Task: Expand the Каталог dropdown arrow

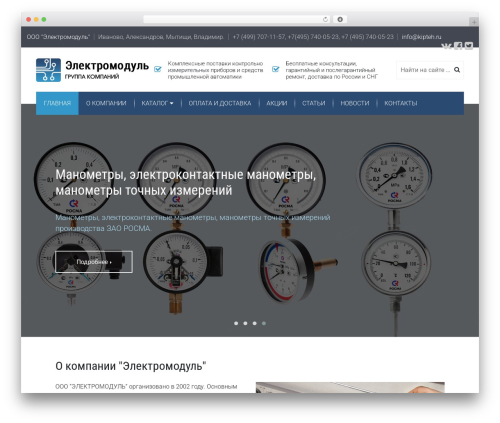Action: pos(172,104)
